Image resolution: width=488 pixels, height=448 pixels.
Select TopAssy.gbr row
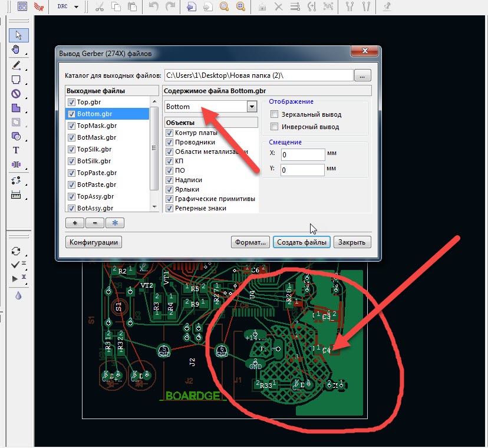tap(107, 197)
